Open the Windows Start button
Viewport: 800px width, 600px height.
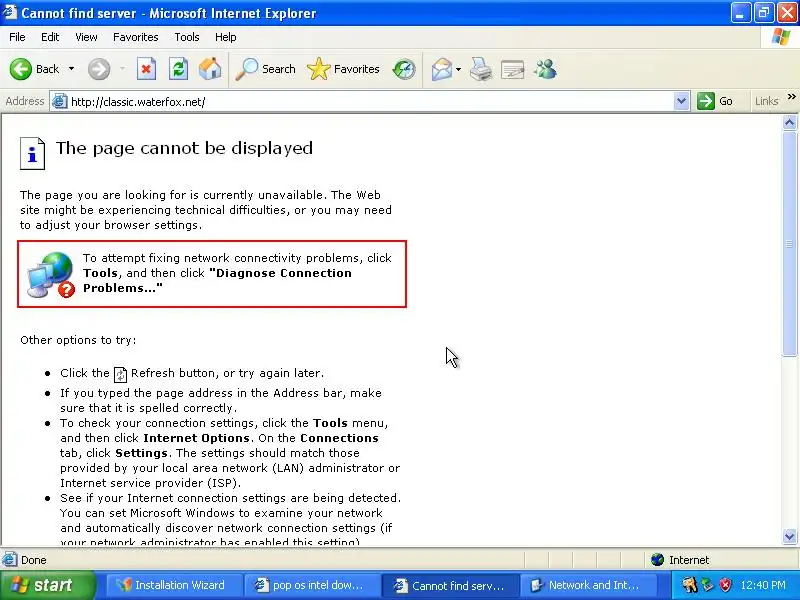tap(47, 585)
